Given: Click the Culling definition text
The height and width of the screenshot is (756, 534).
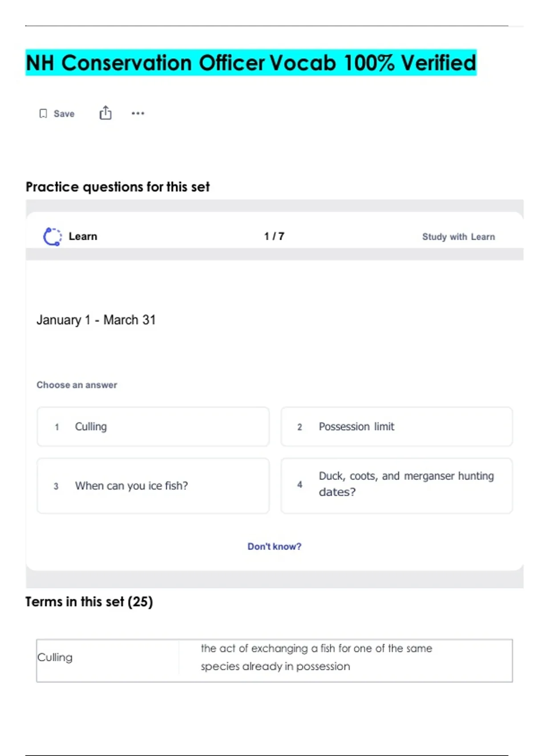Looking at the screenshot, I should click(316, 658).
